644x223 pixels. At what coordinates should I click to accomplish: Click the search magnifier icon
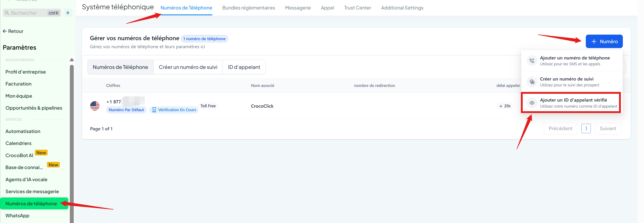[x=7, y=13]
